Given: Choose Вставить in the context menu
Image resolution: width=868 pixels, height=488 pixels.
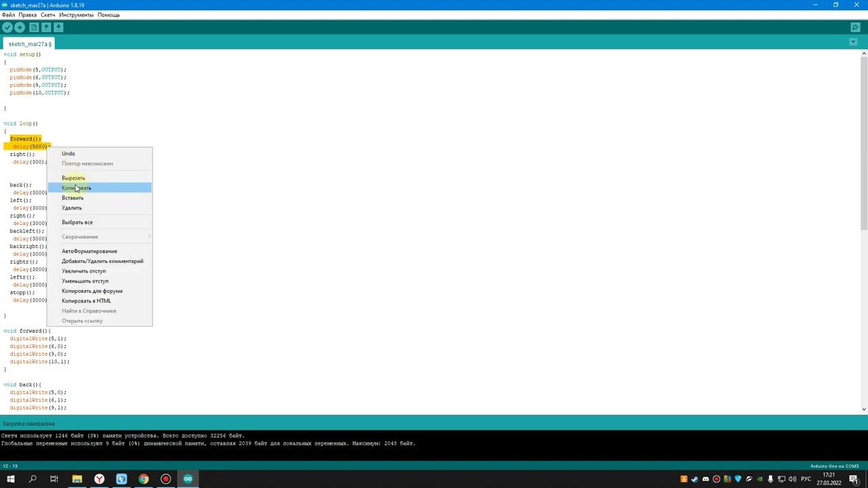Looking at the screenshot, I should pos(100,198).
